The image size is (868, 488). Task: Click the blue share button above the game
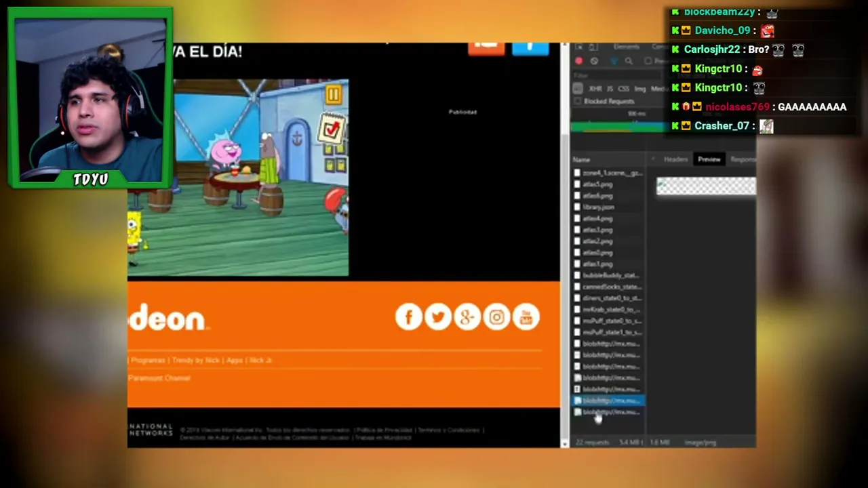530,47
